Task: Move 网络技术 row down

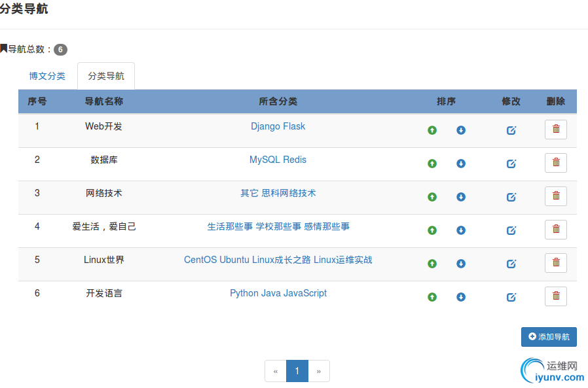Action: coord(461,197)
